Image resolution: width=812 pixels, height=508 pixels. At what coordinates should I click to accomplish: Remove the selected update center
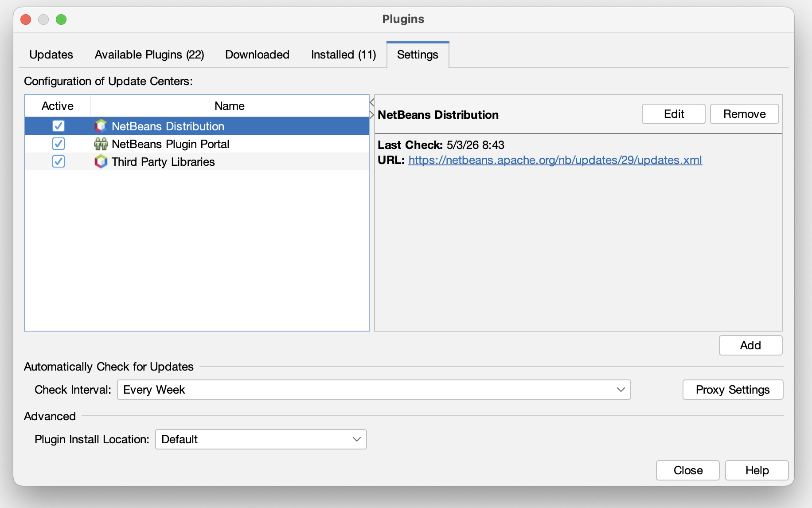click(745, 114)
